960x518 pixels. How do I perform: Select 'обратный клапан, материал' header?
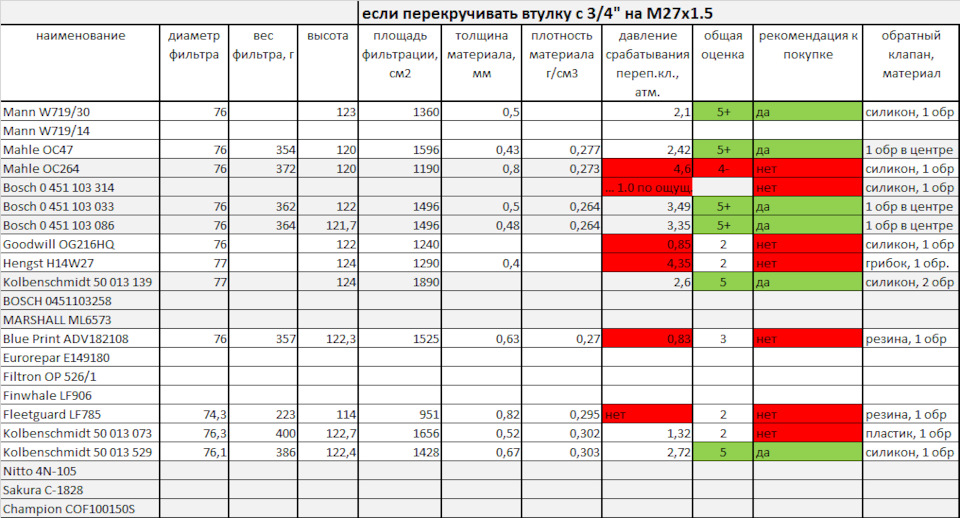(x=911, y=63)
